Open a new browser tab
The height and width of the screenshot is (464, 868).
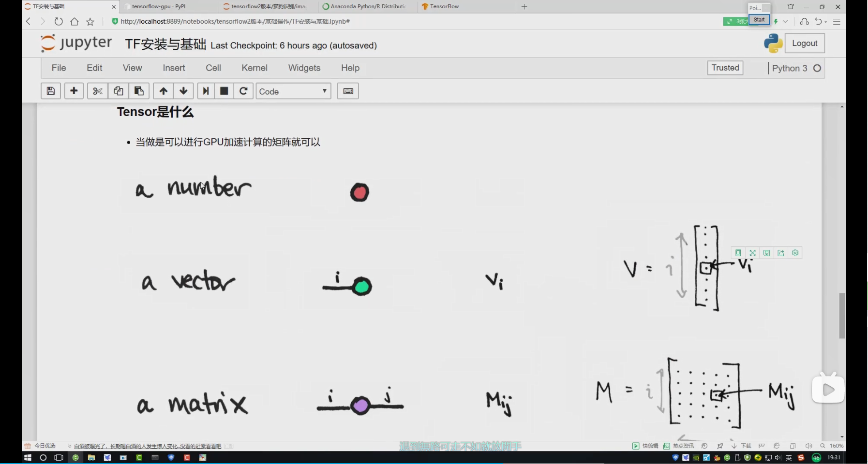[x=524, y=6]
